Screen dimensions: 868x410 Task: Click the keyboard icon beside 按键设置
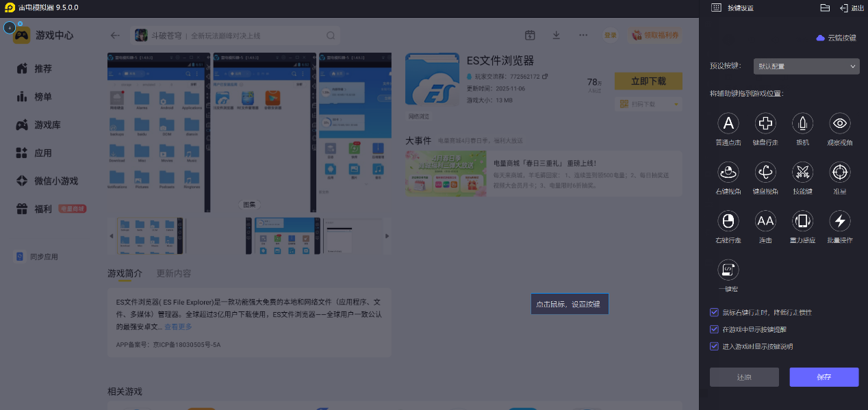[716, 8]
